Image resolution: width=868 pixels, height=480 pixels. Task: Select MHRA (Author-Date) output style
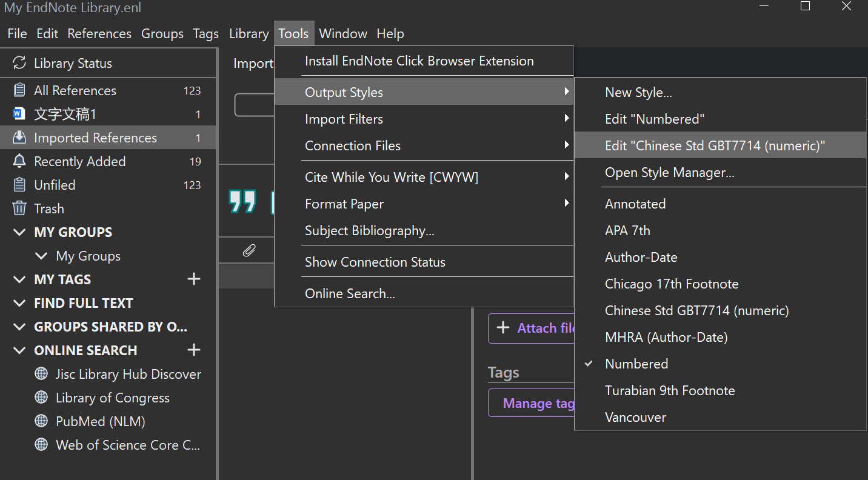click(x=720, y=337)
